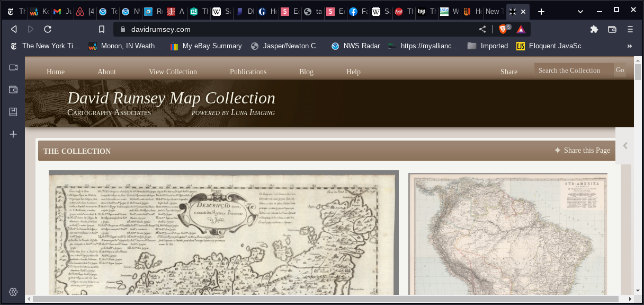Open the View Collection menu
The width and height of the screenshot is (644, 305).
coord(173,72)
